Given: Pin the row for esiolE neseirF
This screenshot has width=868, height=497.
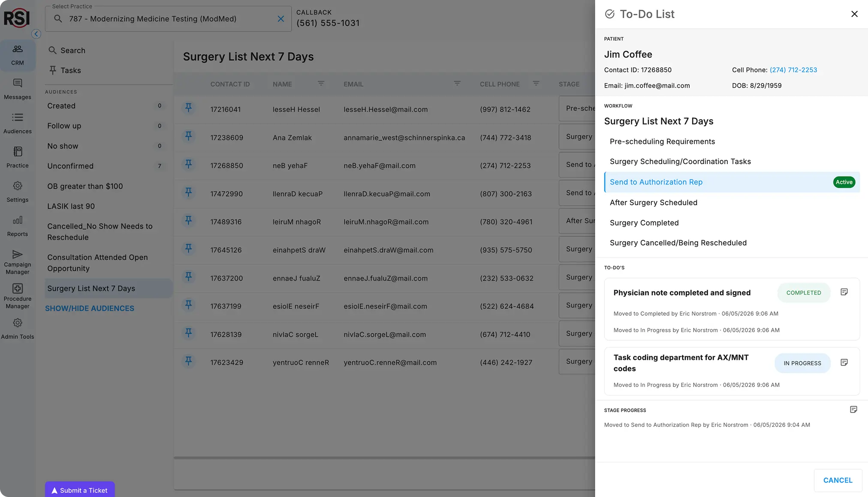Looking at the screenshot, I should click(188, 305).
